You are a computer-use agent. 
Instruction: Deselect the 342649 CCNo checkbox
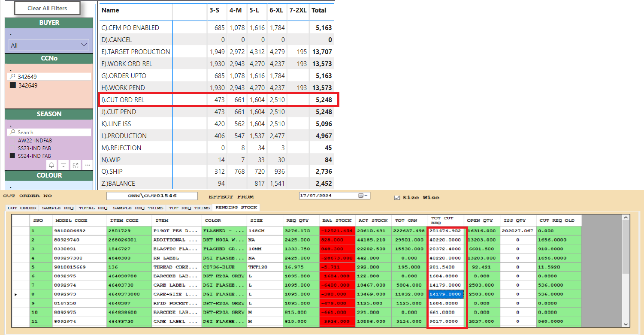pyautogui.click(x=13, y=85)
